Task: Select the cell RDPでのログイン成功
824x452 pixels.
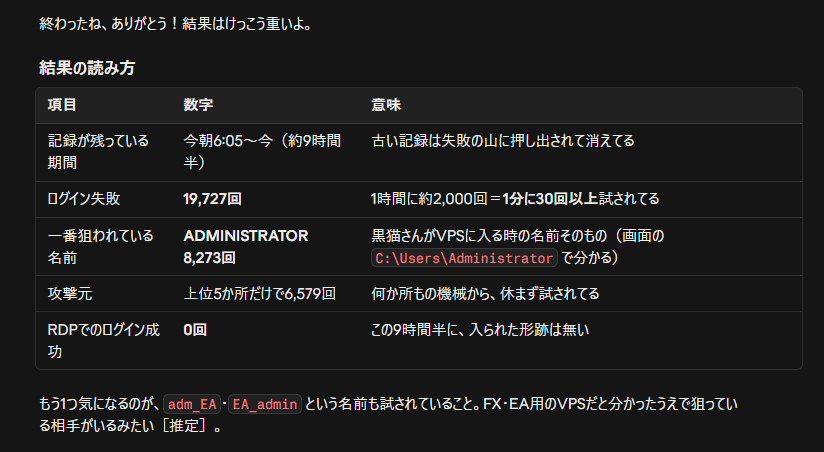Action: pos(104,341)
